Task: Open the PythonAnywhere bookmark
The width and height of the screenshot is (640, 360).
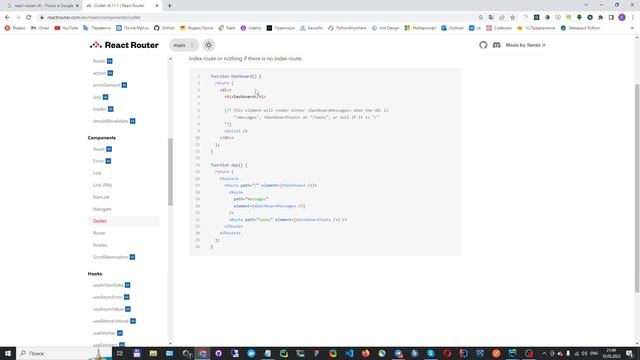Action: (x=347, y=28)
